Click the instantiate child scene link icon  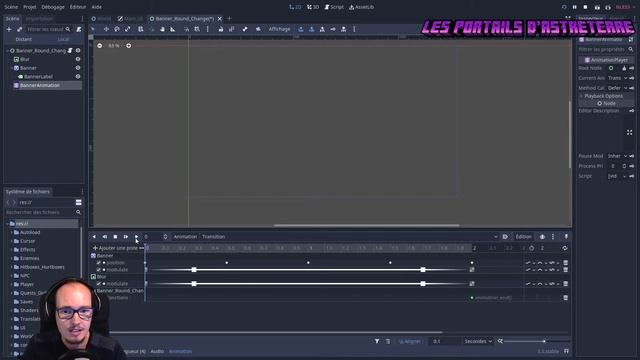pyautogui.click(x=19, y=29)
